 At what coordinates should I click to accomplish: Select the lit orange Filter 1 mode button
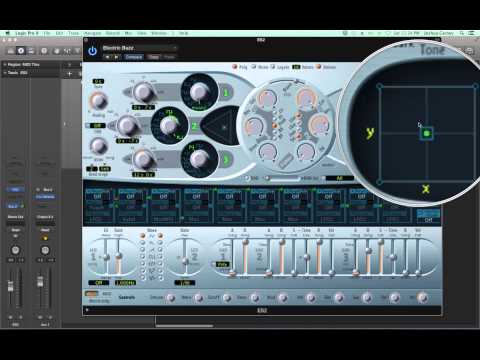point(275,126)
